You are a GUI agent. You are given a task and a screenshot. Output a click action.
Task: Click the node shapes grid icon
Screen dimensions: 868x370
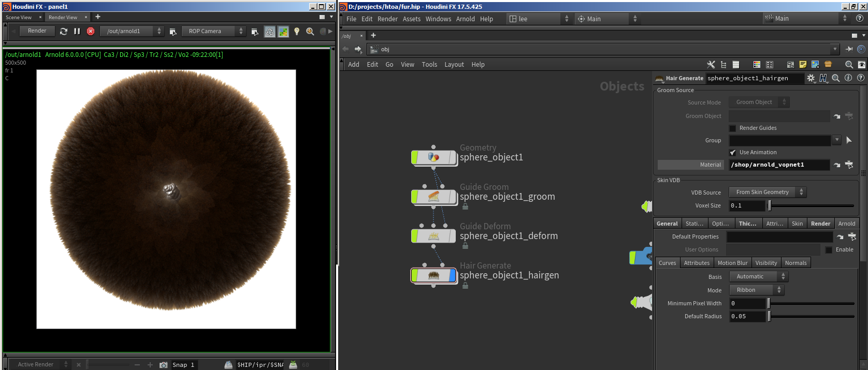click(770, 65)
